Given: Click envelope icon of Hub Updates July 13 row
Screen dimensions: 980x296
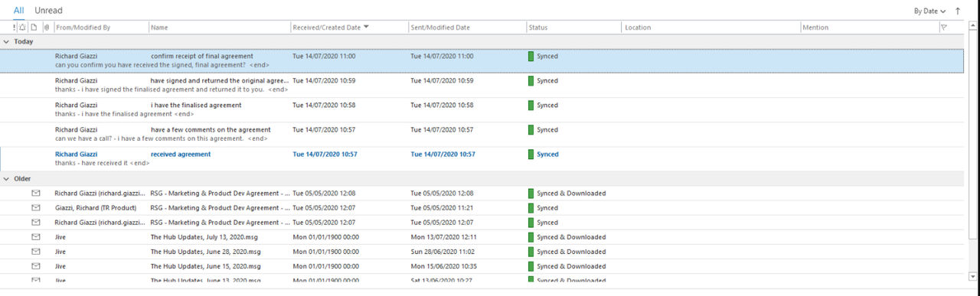Looking at the screenshot, I should point(35,237).
